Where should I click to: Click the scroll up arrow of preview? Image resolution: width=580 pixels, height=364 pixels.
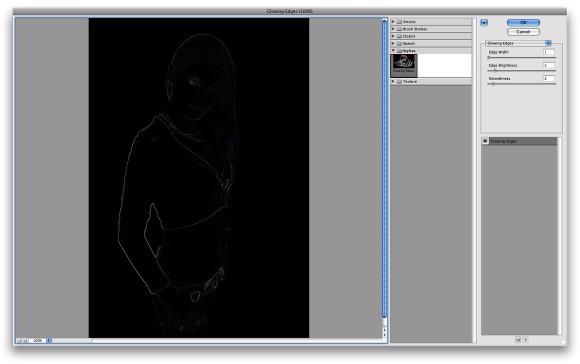384,329
